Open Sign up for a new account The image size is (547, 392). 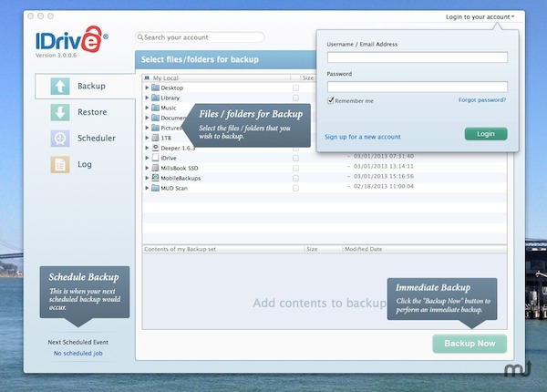coord(363,137)
